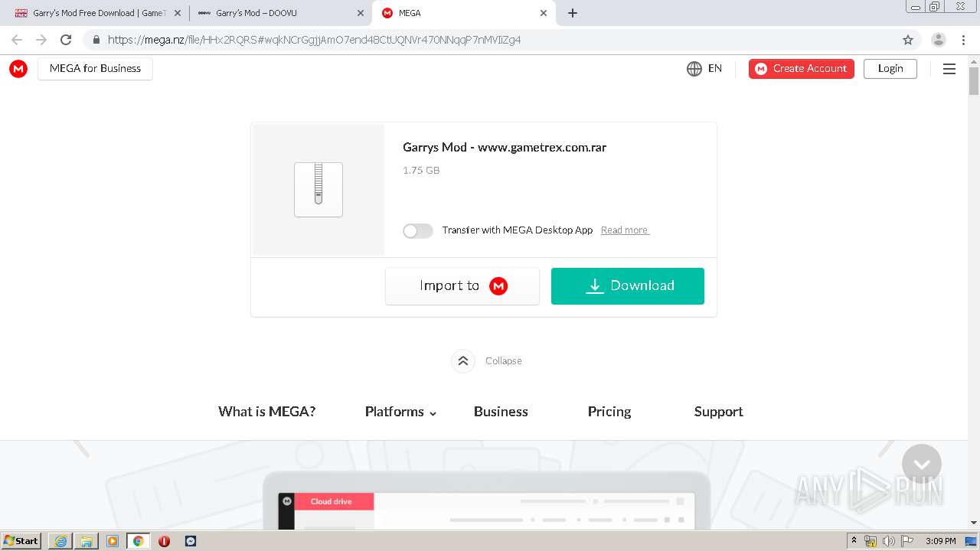
Task: Open the Support menu item
Action: (x=718, y=412)
